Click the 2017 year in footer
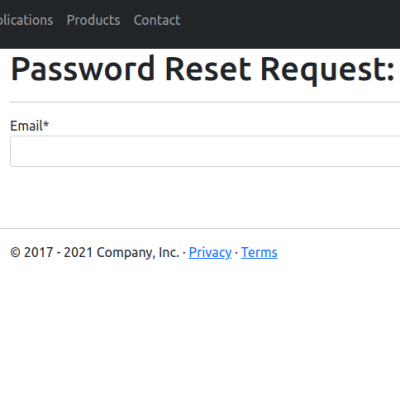Image resolution: width=400 pixels, height=400 pixels. pyautogui.click(x=39, y=252)
